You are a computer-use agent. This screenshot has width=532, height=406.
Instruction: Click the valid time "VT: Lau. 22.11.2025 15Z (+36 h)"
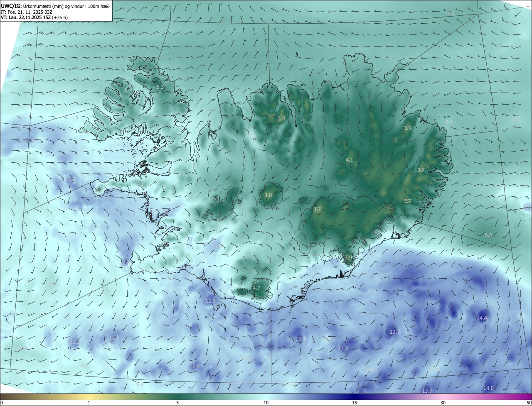point(34,17)
